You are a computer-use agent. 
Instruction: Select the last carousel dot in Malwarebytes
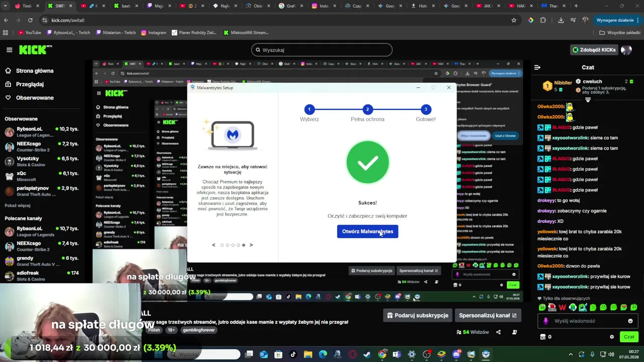pyautogui.click(x=244, y=245)
